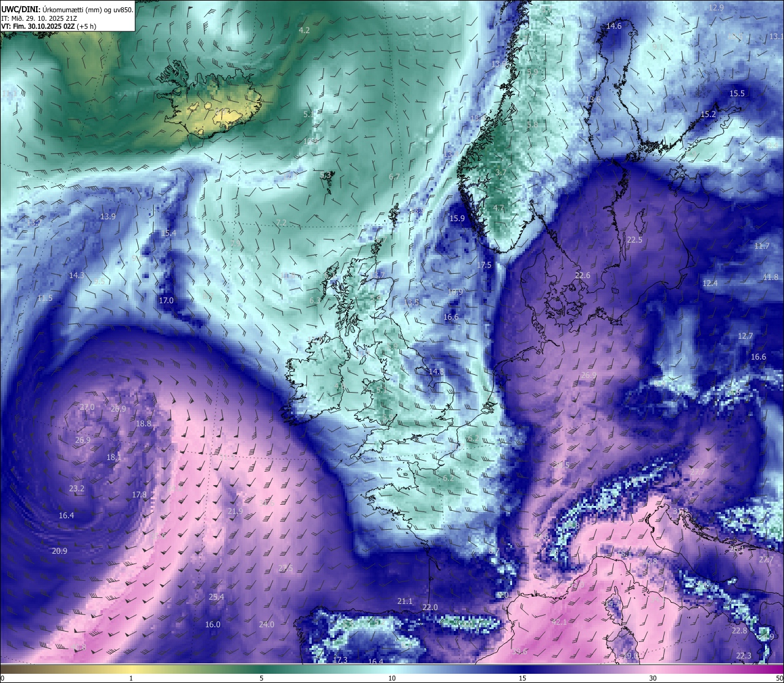Click the 22.5 value over the Baltic
Viewport: 784px width, 683px height.
635,240
